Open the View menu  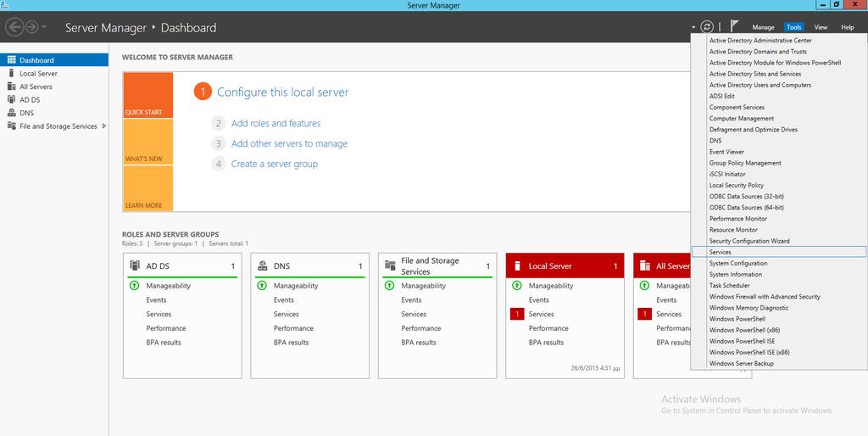pos(821,27)
